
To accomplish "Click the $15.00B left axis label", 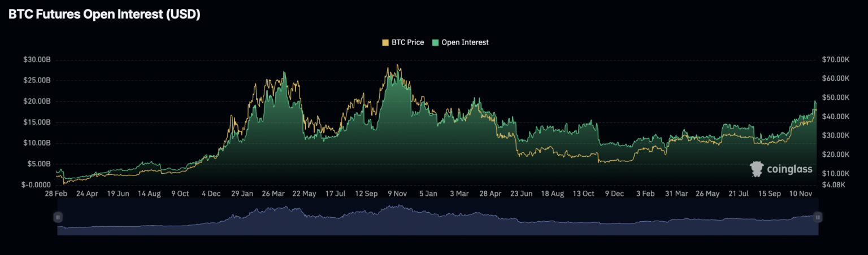I will [x=37, y=122].
